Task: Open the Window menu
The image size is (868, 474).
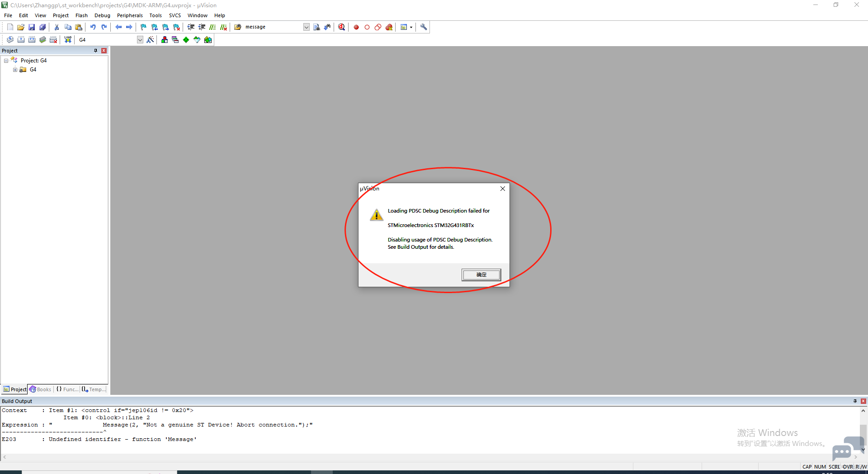Action: pos(198,15)
